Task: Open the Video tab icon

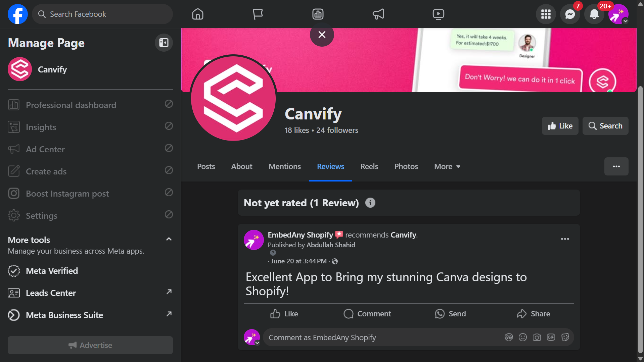Action: click(438, 14)
